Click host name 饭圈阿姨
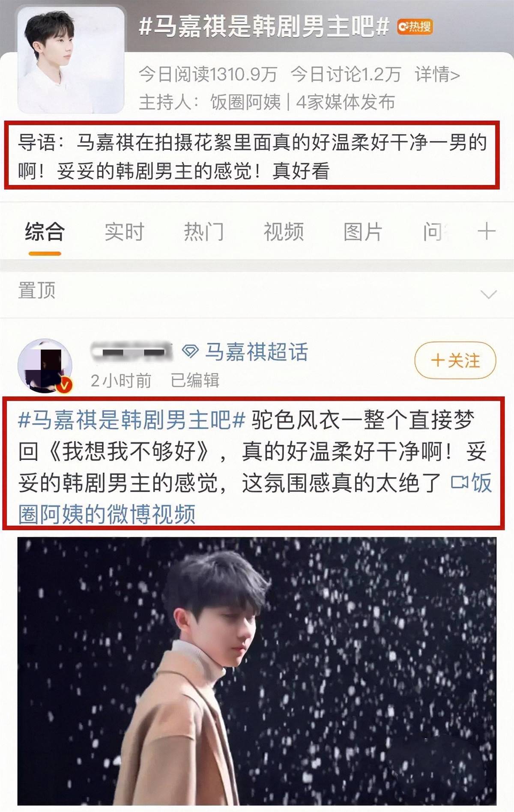The height and width of the screenshot is (812, 514). click(245, 102)
